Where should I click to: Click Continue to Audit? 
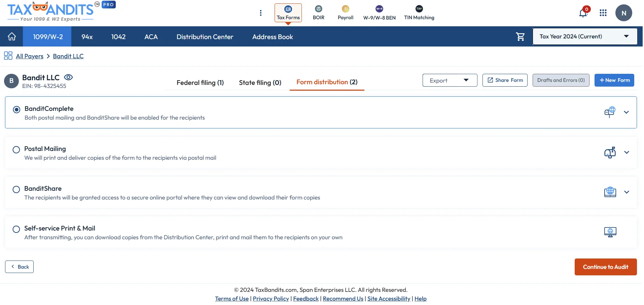[x=606, y=267]
